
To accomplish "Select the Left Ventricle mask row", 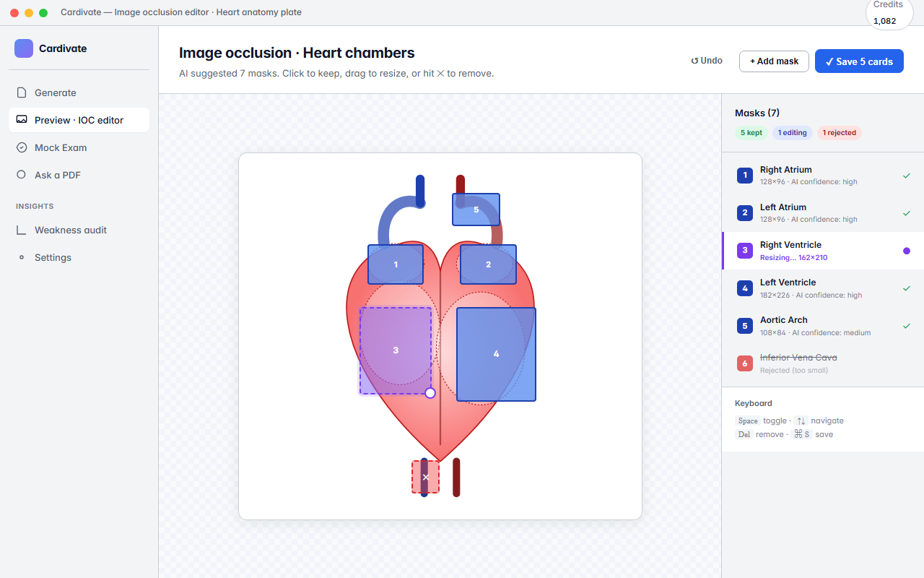I will [823, 288].
